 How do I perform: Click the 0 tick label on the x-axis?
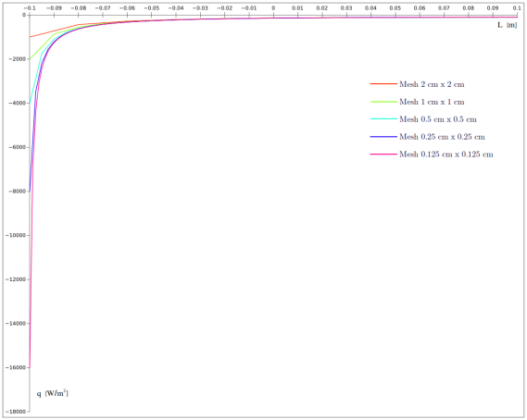click(273, 8)
